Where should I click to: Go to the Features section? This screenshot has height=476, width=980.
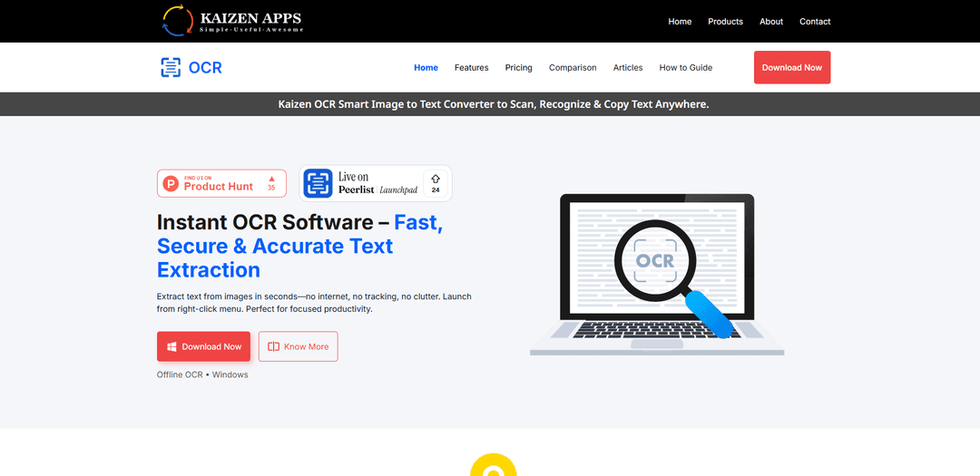tap(471, 67)
